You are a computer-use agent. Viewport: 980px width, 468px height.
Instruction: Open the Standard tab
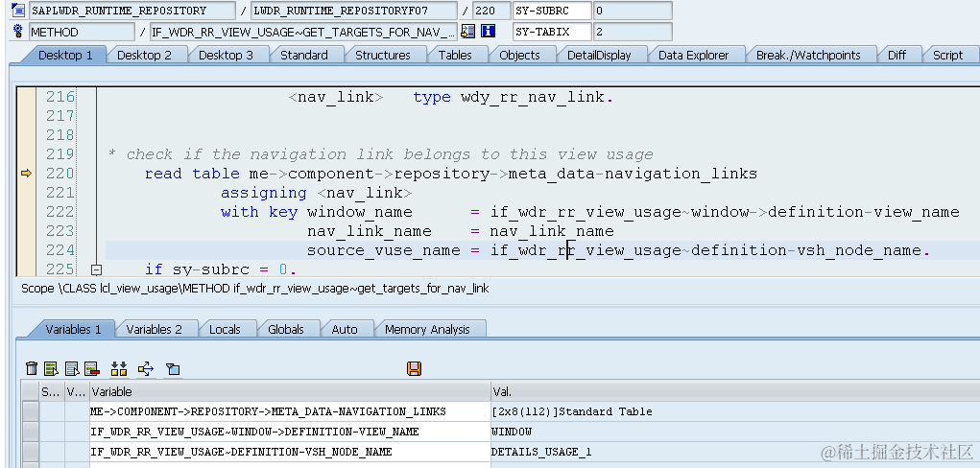point(303,55)
